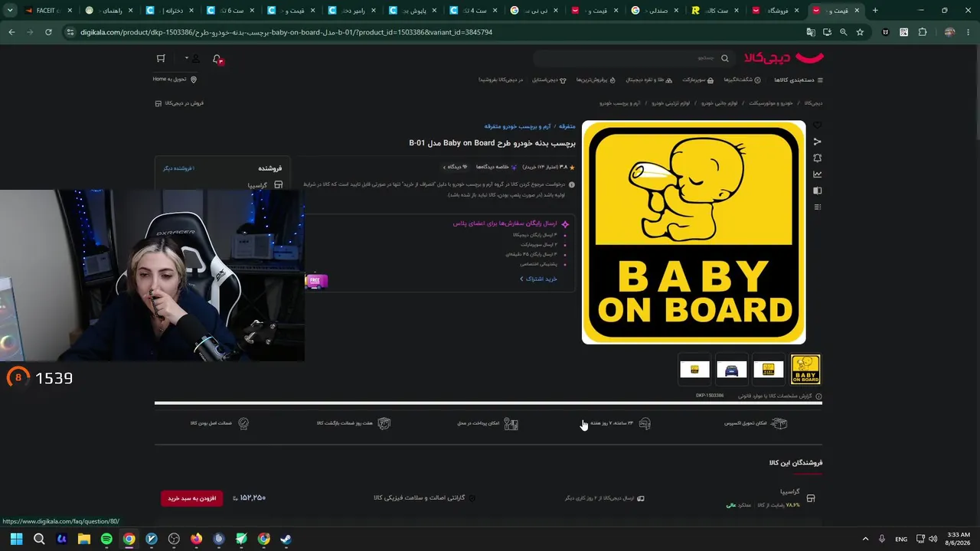
Task: Click the seven-day return guarantee icon
Action: (384, 423)
